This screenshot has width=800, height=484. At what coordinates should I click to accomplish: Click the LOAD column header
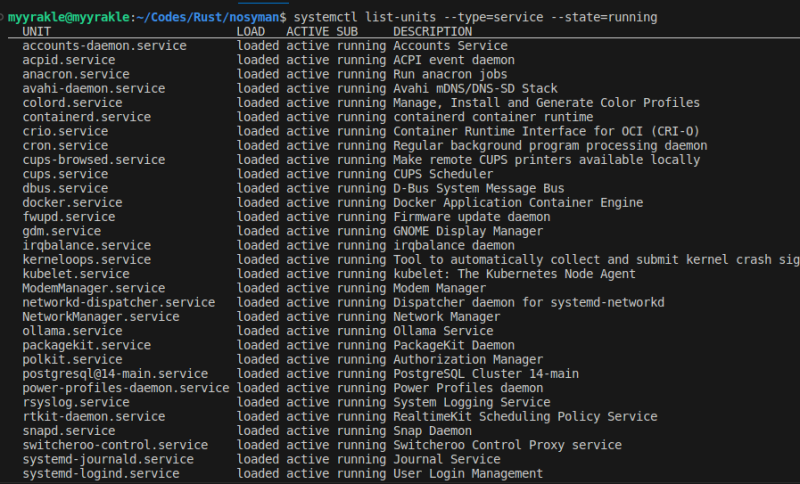[251, 32]
